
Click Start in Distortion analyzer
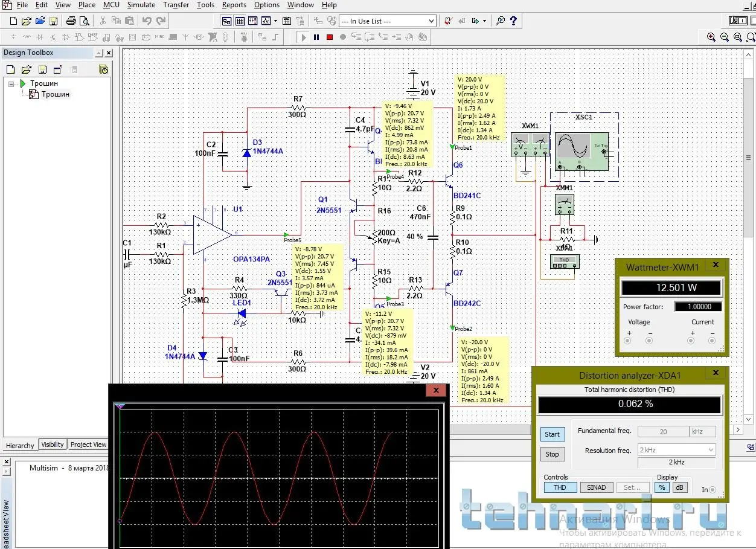(x=552, y=434)
